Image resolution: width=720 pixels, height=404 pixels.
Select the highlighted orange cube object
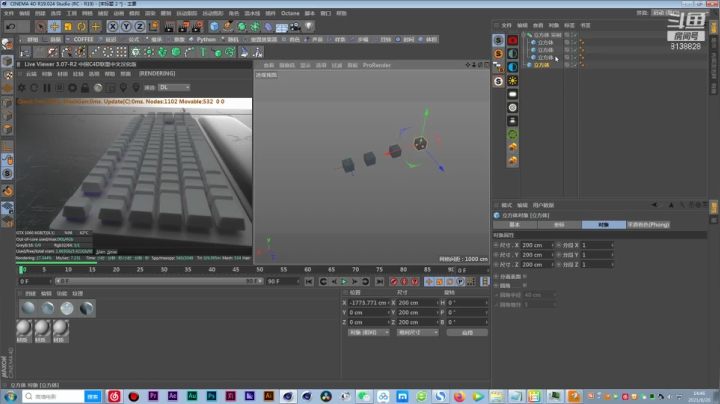pos(541,65)
